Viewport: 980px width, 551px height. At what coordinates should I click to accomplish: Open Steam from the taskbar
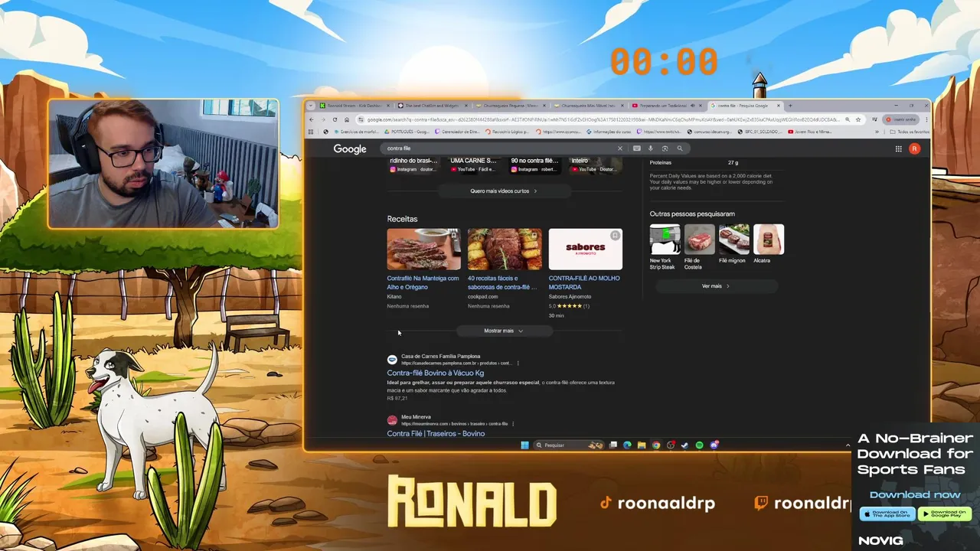pyautogui.click(x=685, y=445)
